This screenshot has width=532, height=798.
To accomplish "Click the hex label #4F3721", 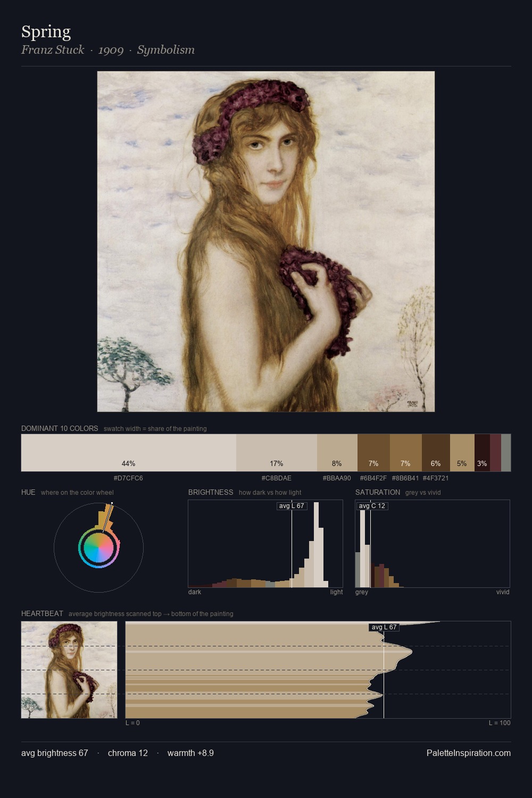I will pos(436,478).
